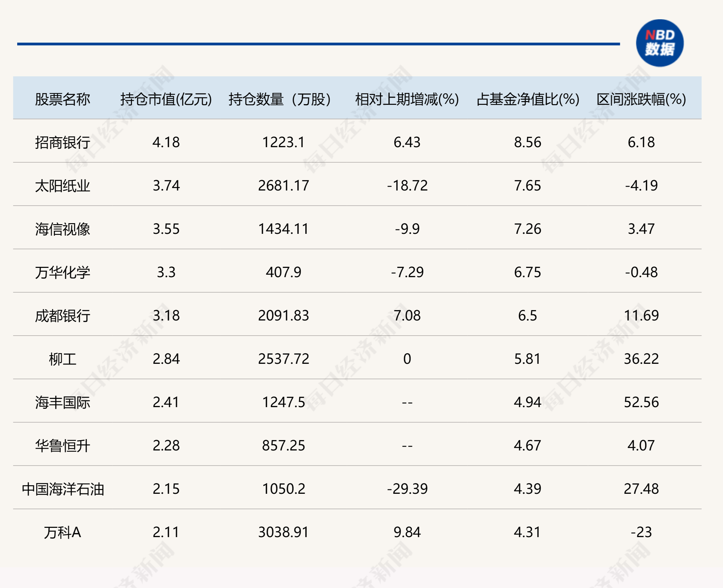Select 海丰国际 price change 52.56
Image resolution: width=723 pixels, height=588 pixels.
click(x=641, y=402)
